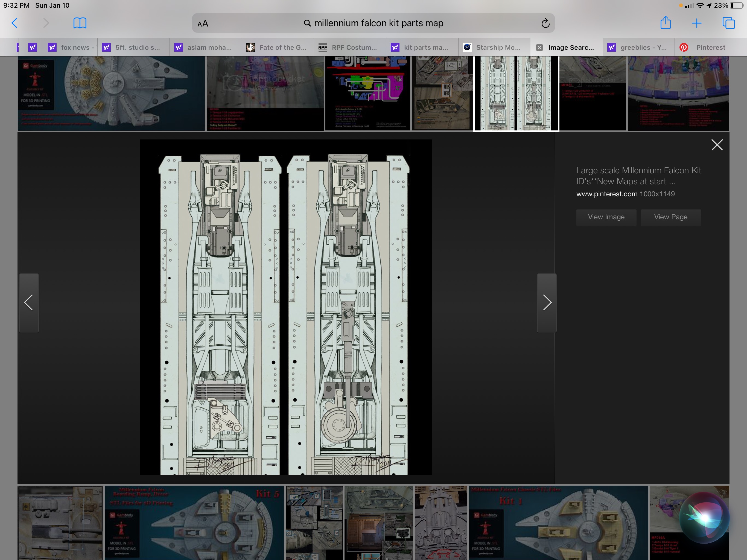This screenshot has width=747, height=560.
Task: Click the View Page button
Action: coord(671,217)
